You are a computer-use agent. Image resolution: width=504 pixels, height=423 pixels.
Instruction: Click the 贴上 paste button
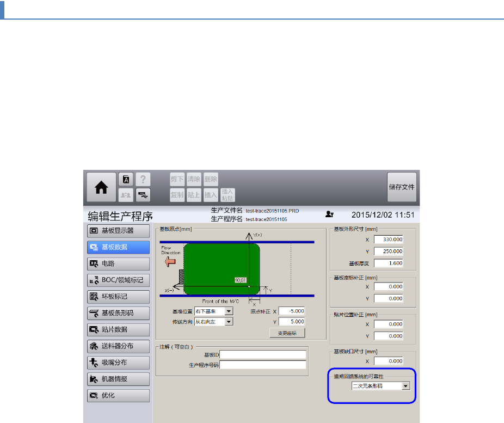[x=194, y=195]
